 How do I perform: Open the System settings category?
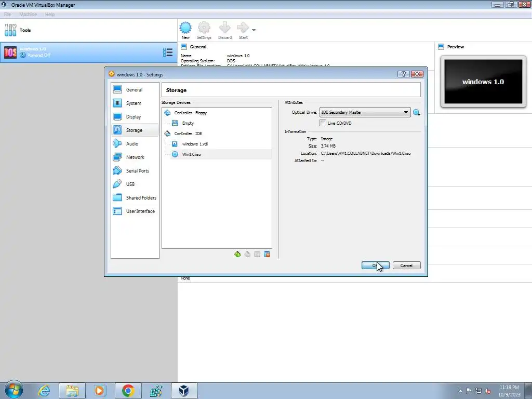pos(135,103)
